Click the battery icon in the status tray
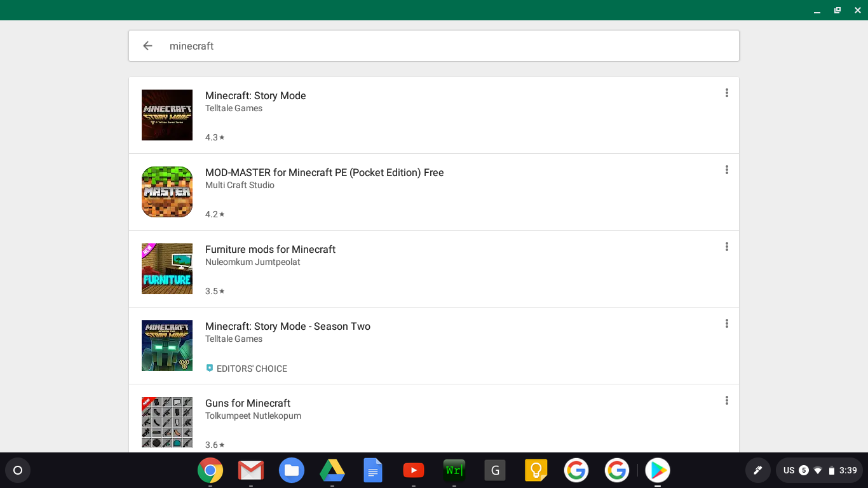The image size is (868, 488). point(831,470)
